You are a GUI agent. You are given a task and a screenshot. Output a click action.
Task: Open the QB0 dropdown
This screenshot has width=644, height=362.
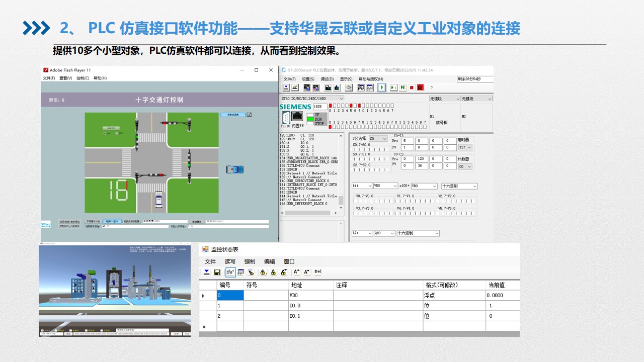click(x=384, y=233)
